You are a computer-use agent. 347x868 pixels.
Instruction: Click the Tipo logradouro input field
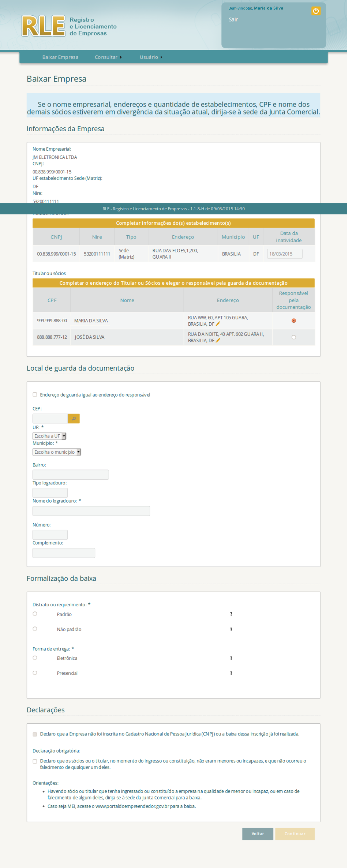(x=50, y=493)
